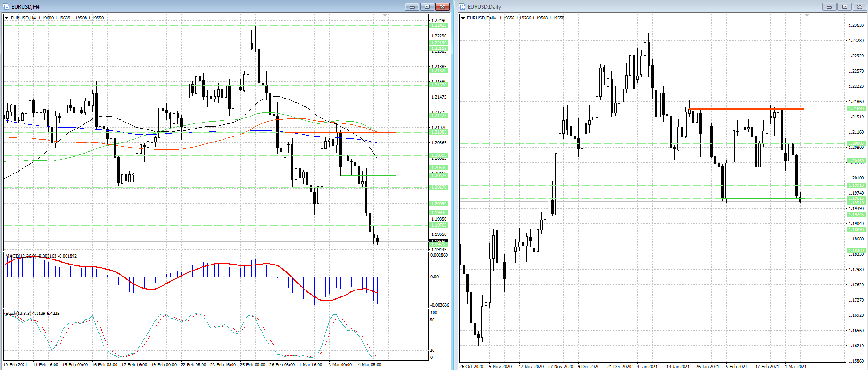Click the green 1.22190 level label on H4 axis
Image resolution: width=868 pixels, height=370 pixels.
[439, 43]
